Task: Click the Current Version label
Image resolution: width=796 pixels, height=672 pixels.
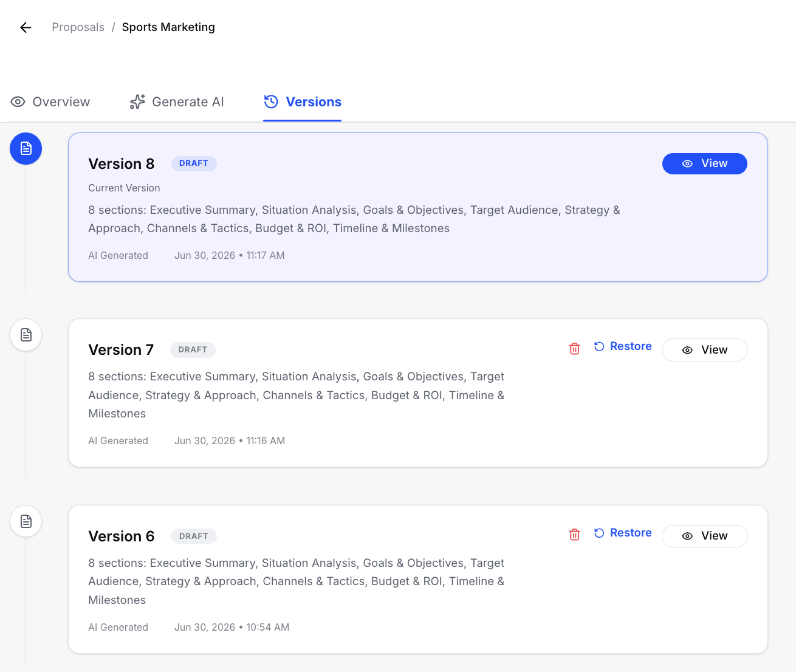Action: click(124, 188)
